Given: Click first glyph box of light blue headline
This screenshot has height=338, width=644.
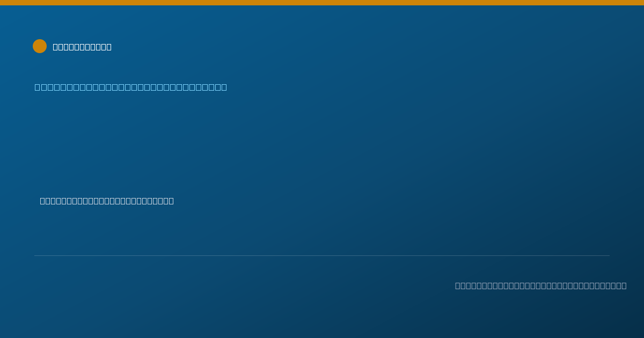Looking at the screenshot, I should [37, 87].
